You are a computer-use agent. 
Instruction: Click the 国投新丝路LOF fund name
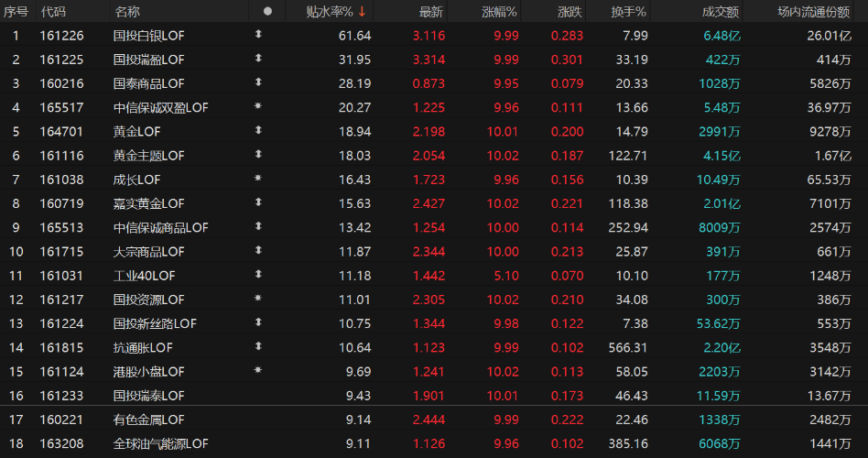point(155,323)
